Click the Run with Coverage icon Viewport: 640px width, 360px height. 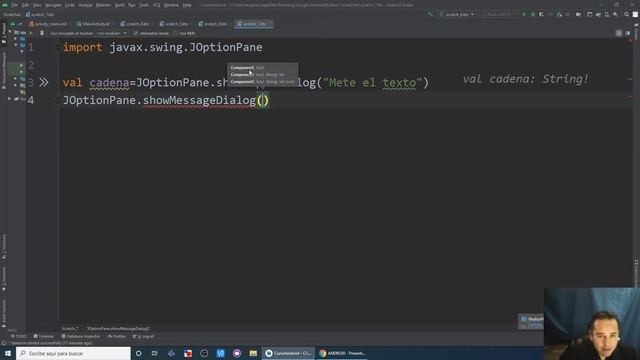coord(542,14)
